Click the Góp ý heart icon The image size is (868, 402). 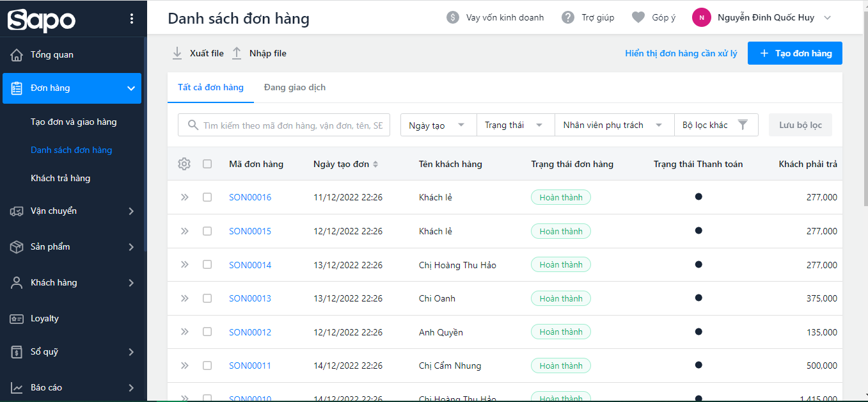point(637,17)
